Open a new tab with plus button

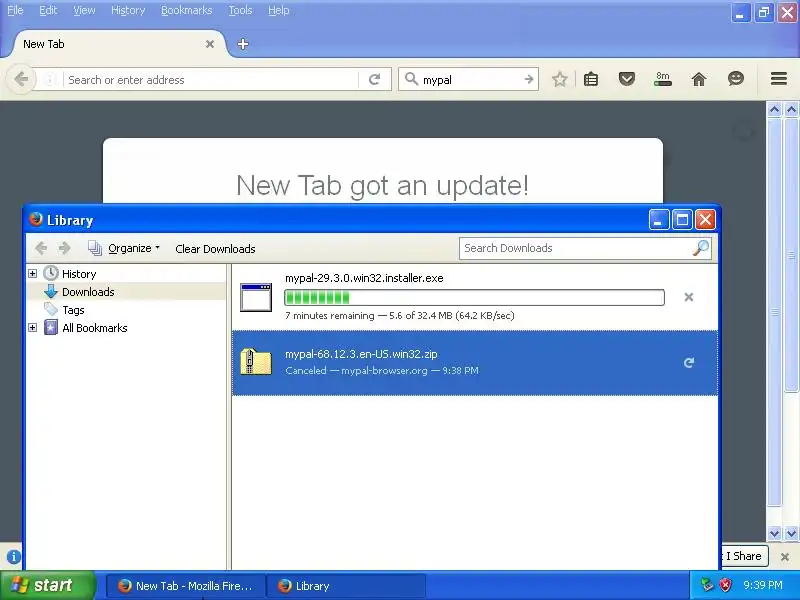click(x=243, y=44)
